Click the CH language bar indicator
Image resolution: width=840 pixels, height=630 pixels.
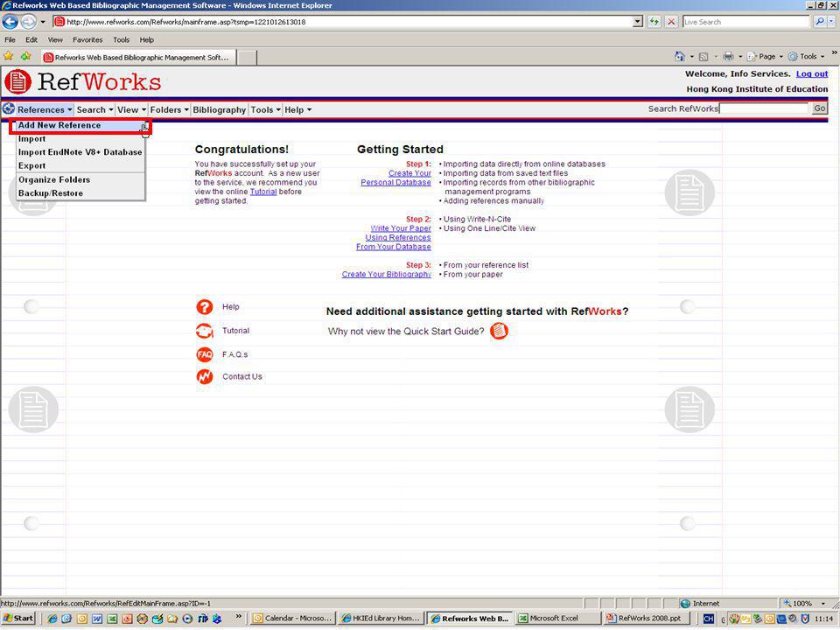click(x=708, y=619)
